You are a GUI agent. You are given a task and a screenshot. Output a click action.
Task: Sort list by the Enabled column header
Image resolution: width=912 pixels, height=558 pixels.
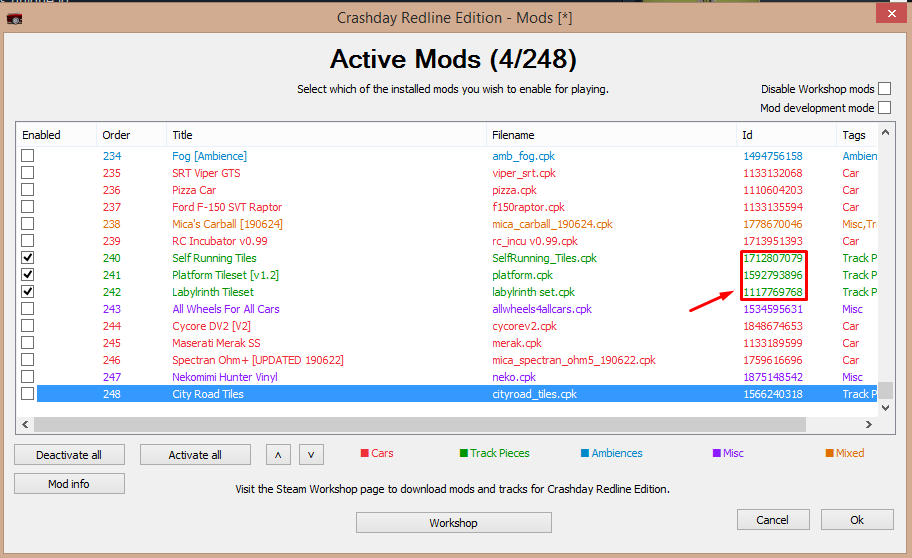click(x=56, y=135)
